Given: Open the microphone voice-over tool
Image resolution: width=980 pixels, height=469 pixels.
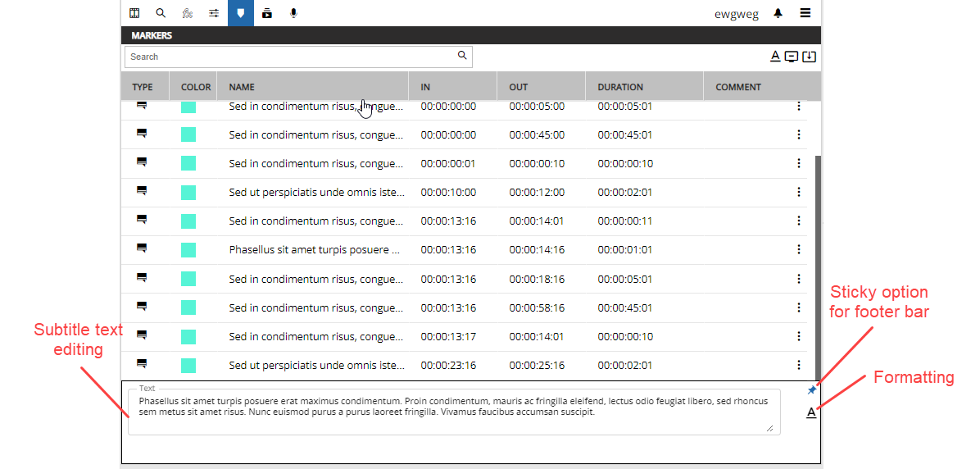Looking at the screenshot, I should [x=293, y=13].
